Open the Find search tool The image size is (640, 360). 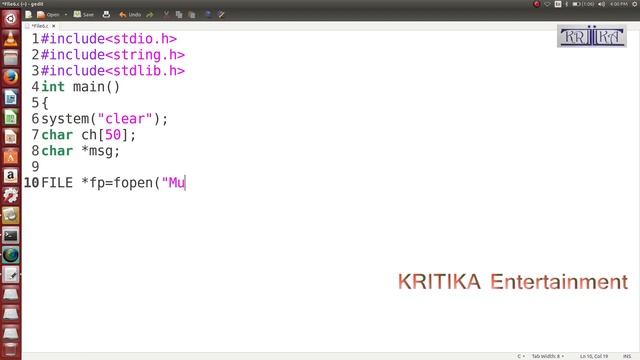pyautogui.click(x=208, y=15)
